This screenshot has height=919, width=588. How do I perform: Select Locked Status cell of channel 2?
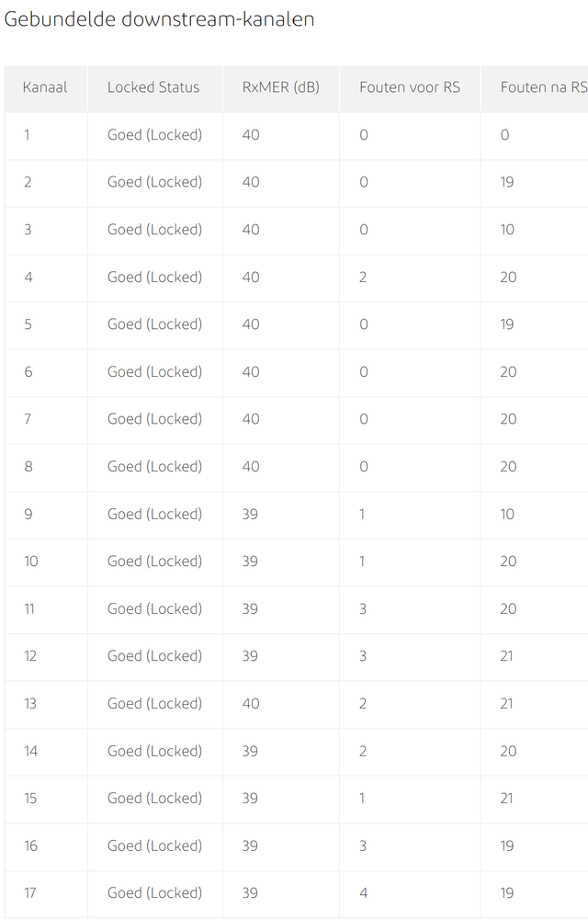pyautogui.click(x=154, y=182)
